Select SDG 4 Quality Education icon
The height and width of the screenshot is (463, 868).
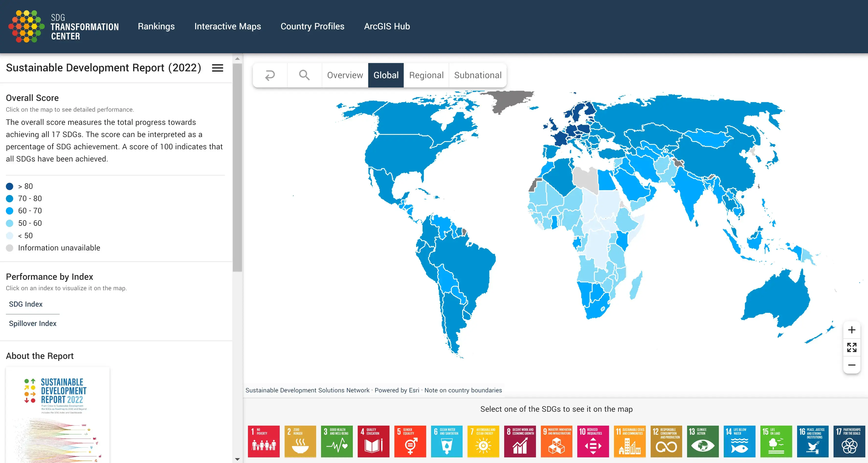373,441
